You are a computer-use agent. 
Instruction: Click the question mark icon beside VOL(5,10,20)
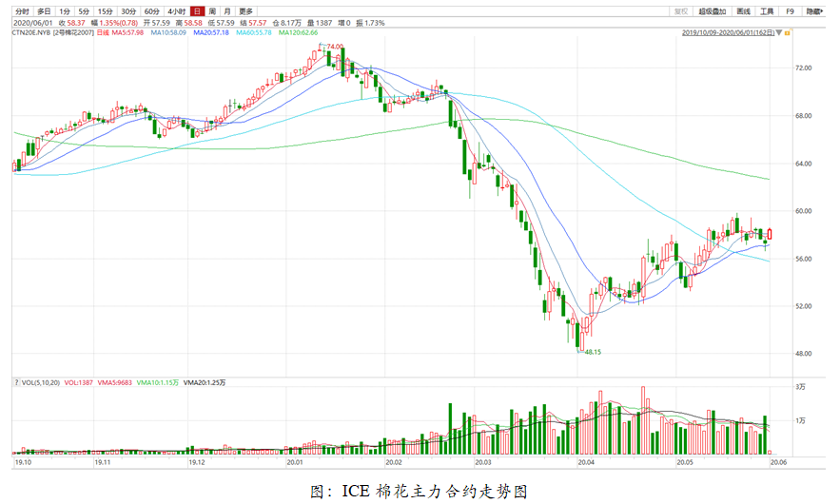coord(16,382)
